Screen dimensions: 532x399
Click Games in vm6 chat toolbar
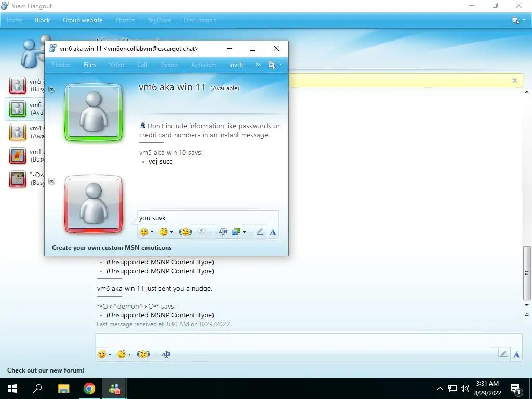169,65
